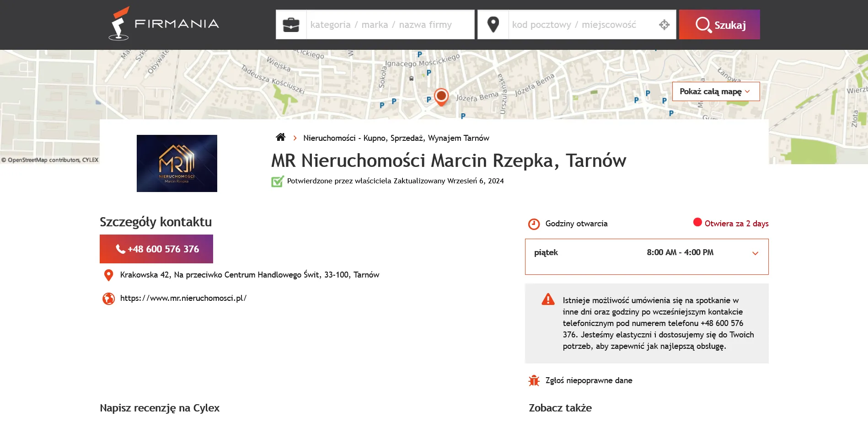The height and width of the screenshot is (422, 868).
Task: Select the address pin icon next to Krakowska 42
Action: 108,275
